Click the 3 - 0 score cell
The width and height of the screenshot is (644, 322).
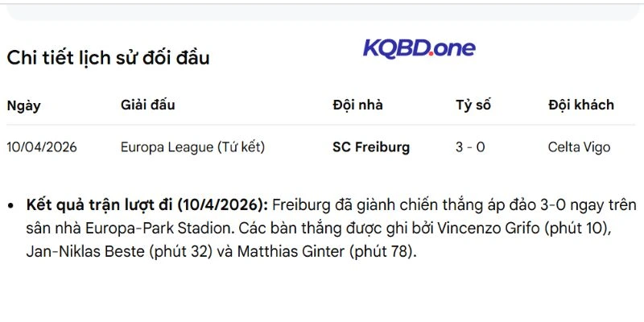(470, 147)
